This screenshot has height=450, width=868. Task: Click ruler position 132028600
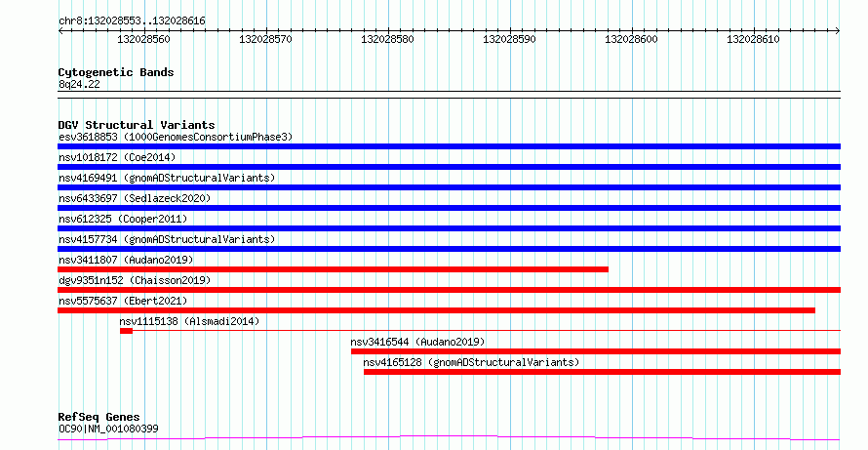pos(631,39)
